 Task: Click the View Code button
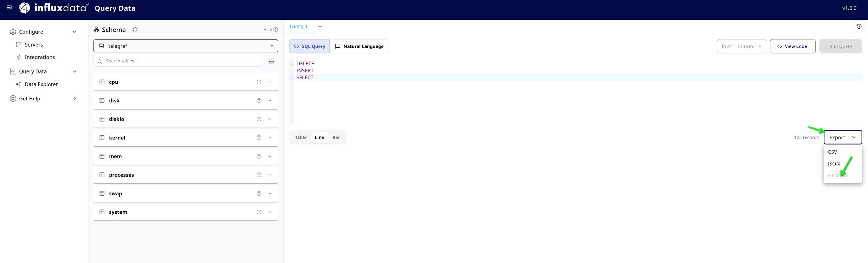click(792, 46)
